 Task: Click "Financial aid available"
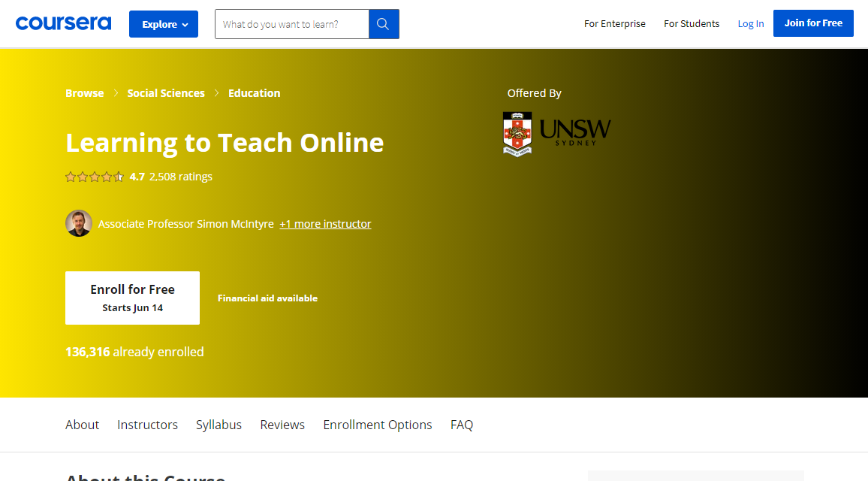tap(267, 298)
